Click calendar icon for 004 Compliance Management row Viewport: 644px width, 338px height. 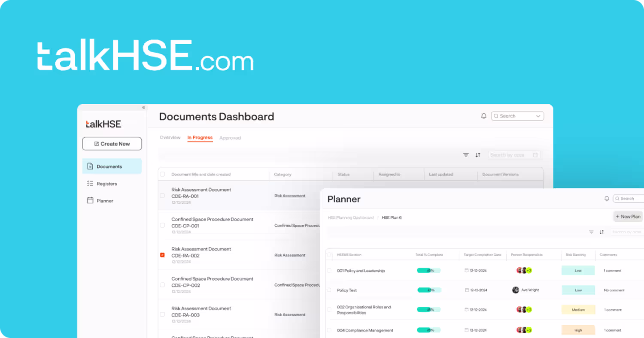[467, 330]
